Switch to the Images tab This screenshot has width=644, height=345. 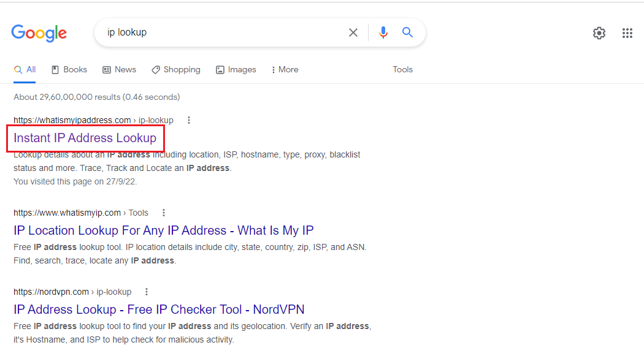tap(236, 70)
